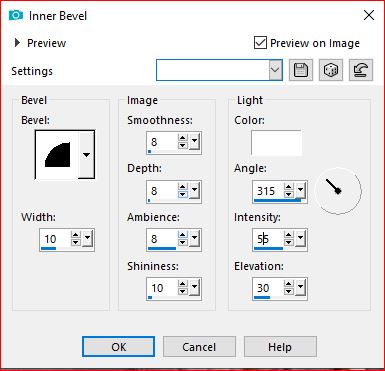Open the Bevel shape dropdown arrow
385x371 pixels.
[87, 155]
